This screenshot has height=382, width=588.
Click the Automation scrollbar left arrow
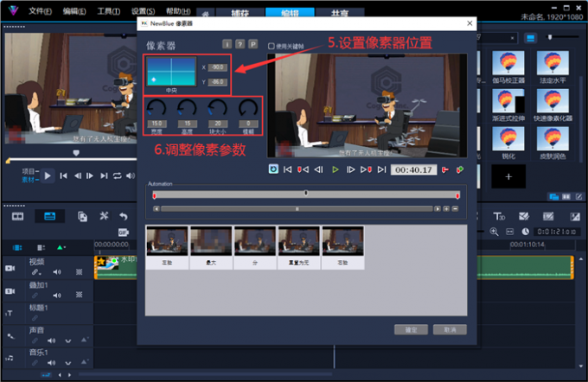click(157, 209)
